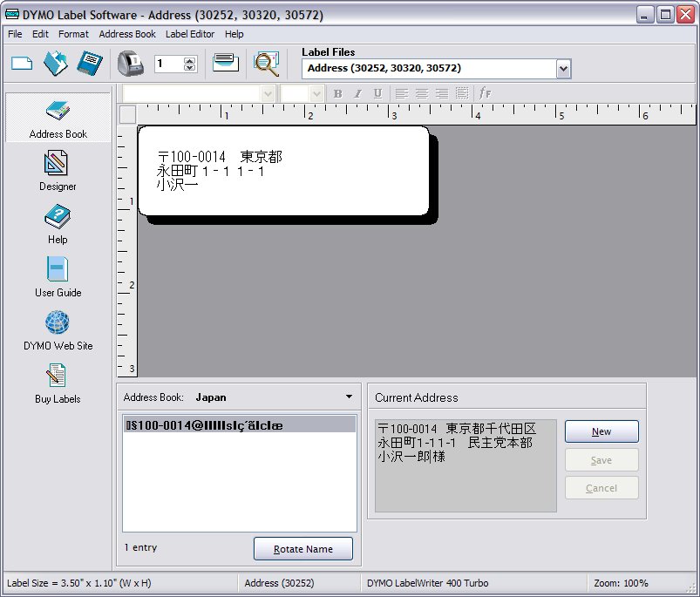Align text right
Image resolution: width=700 pixels, height=597 pixels.
pos(442,94)
